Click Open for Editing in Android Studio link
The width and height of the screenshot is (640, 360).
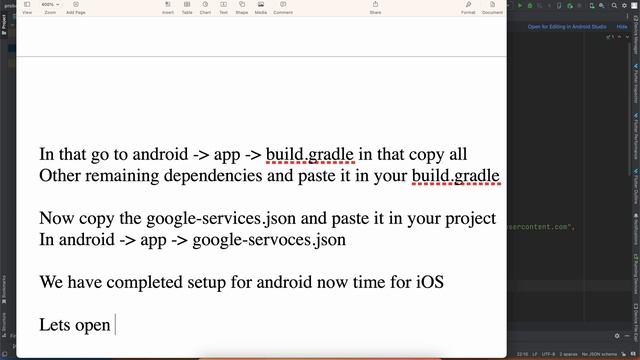pyautogui.click(x=567, y=27)
